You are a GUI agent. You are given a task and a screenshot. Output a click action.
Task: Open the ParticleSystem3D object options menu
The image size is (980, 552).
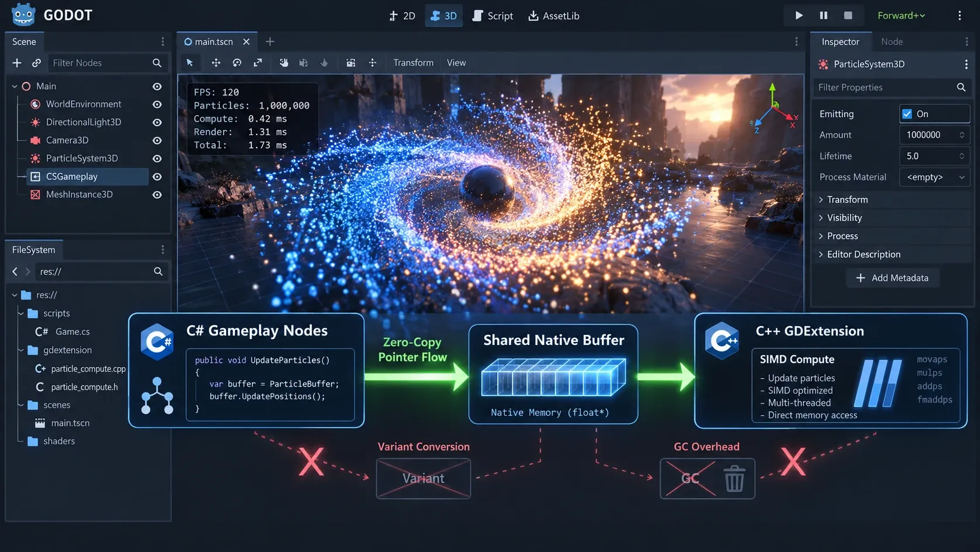(x=966, y=64)
